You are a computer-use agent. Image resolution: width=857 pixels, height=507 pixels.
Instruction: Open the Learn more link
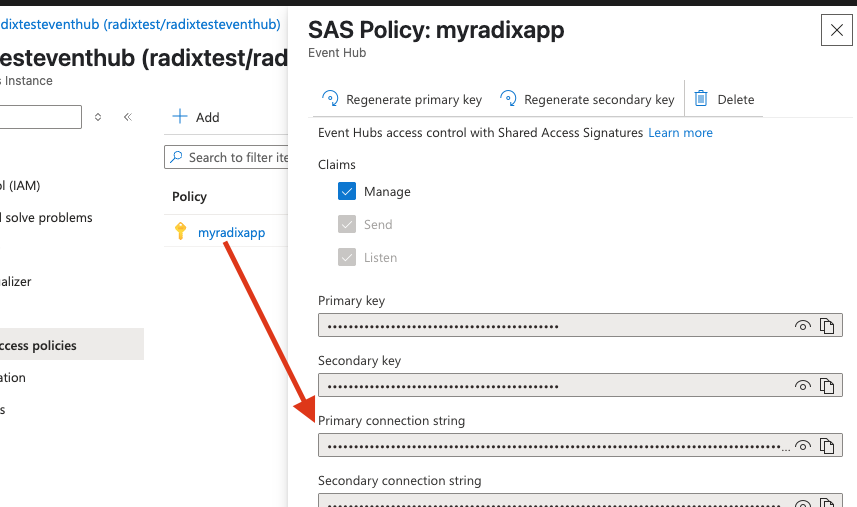coord(680,133)
